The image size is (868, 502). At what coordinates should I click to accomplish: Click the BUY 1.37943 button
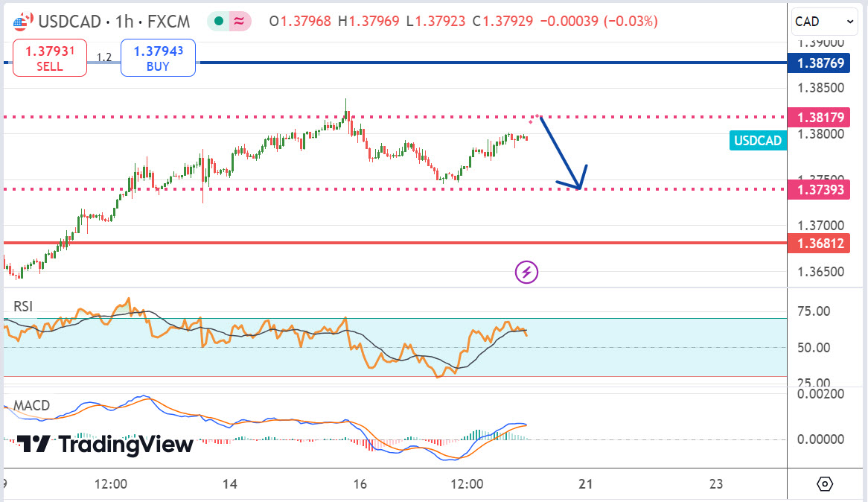158,57
